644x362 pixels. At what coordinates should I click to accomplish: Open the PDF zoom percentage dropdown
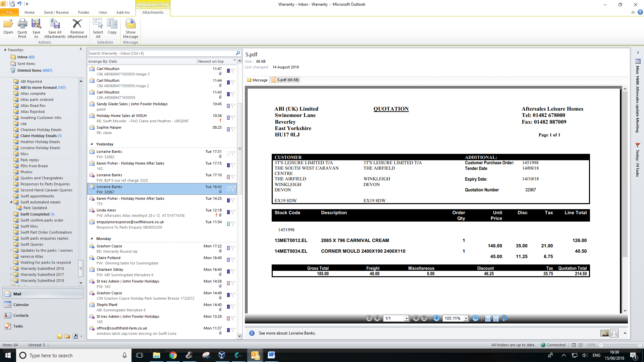coord(466,318)
